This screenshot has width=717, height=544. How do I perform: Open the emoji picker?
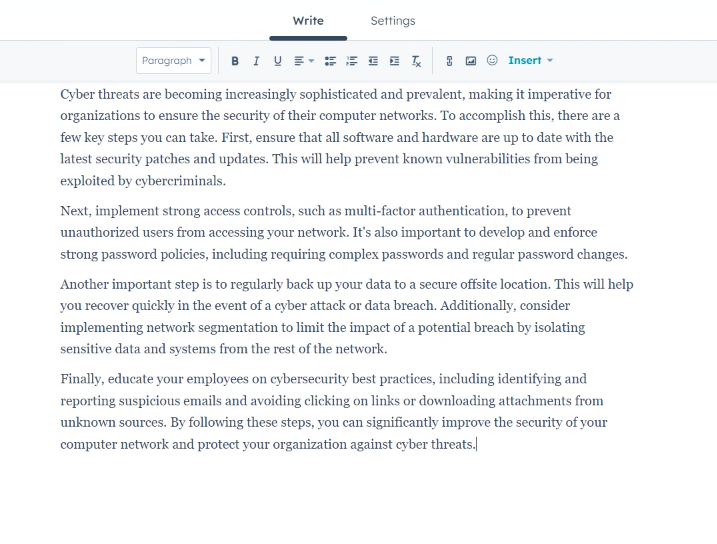492,61
